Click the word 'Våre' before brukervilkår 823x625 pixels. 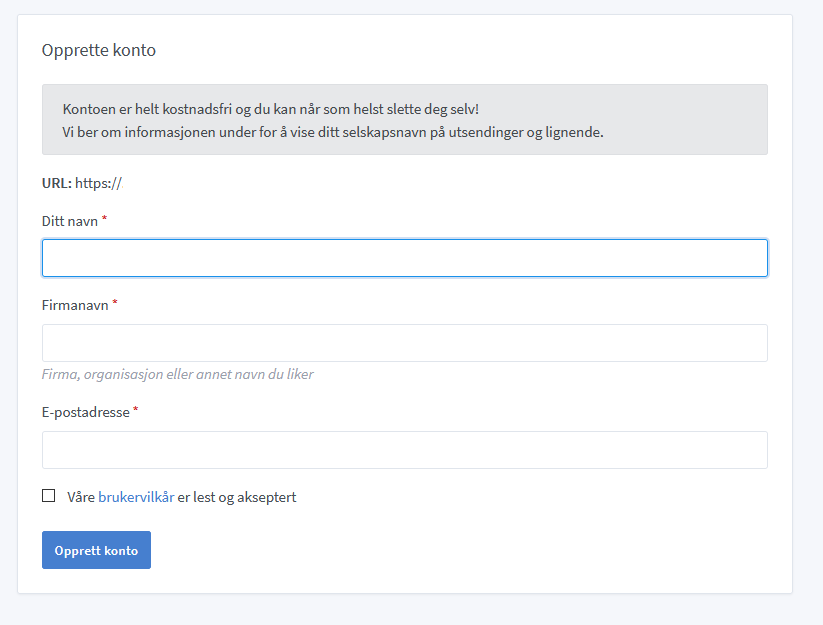point(81,497)
